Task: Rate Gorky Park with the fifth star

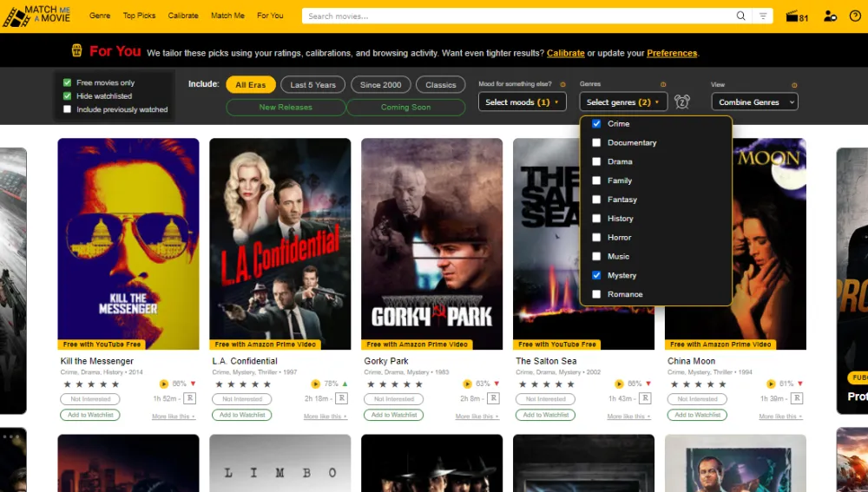Action: click(419, 384)
